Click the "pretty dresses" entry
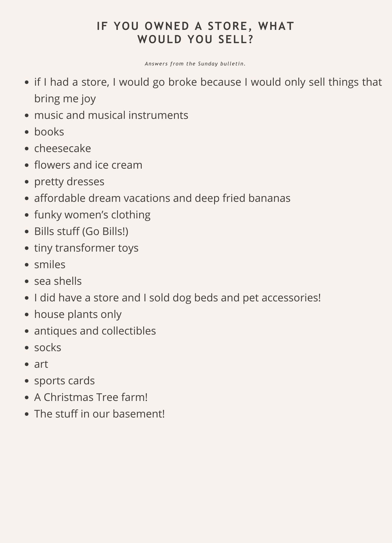 coord(69,182)
